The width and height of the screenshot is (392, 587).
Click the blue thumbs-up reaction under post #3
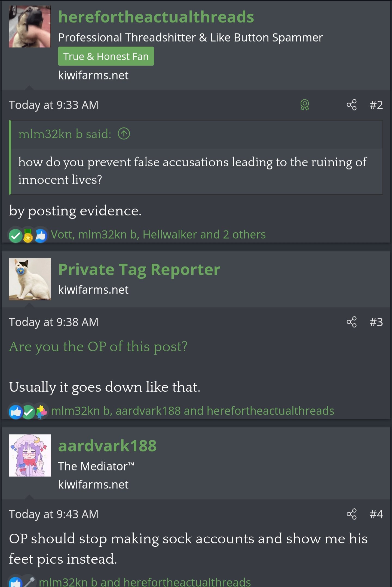(16, 412)
